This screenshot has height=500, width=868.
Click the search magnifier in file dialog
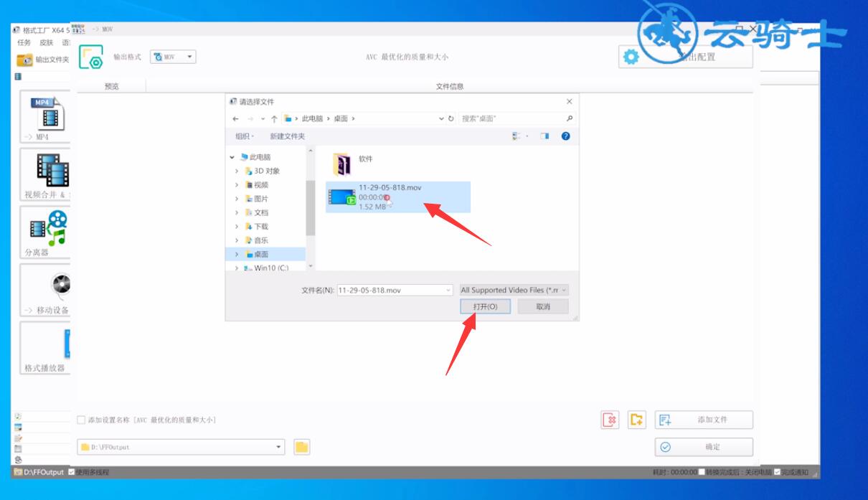point(569,118)
